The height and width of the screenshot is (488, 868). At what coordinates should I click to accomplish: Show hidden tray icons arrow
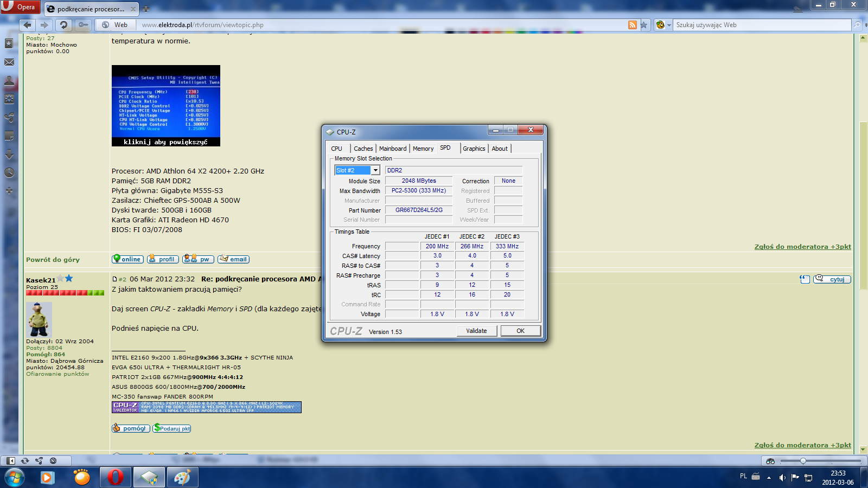(769, 478)
